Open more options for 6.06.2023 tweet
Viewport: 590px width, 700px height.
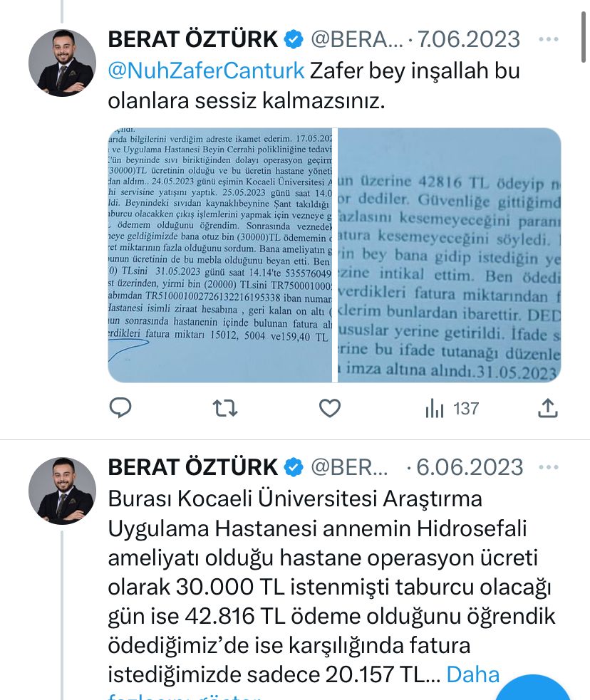[x=548, y=467]
